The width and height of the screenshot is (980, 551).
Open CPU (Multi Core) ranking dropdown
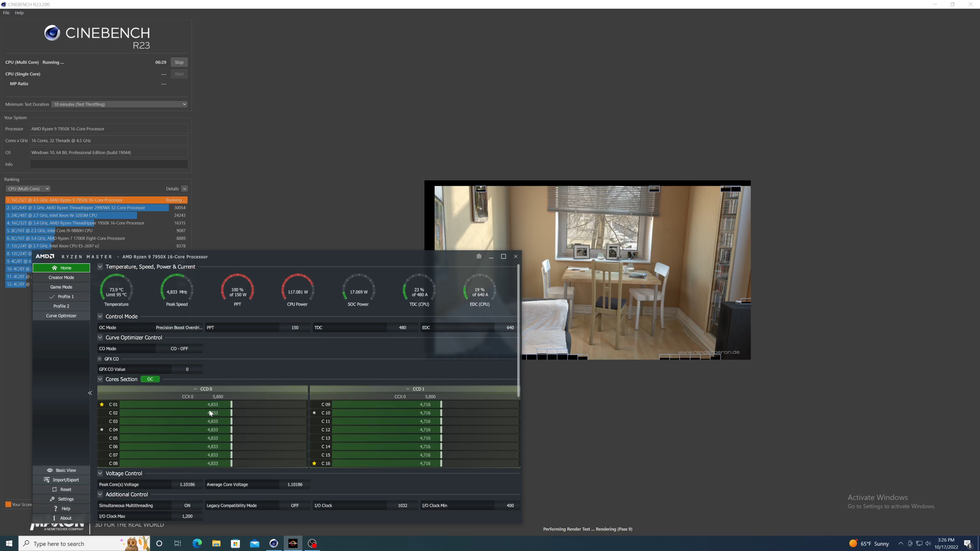click(x=28, y=188)
